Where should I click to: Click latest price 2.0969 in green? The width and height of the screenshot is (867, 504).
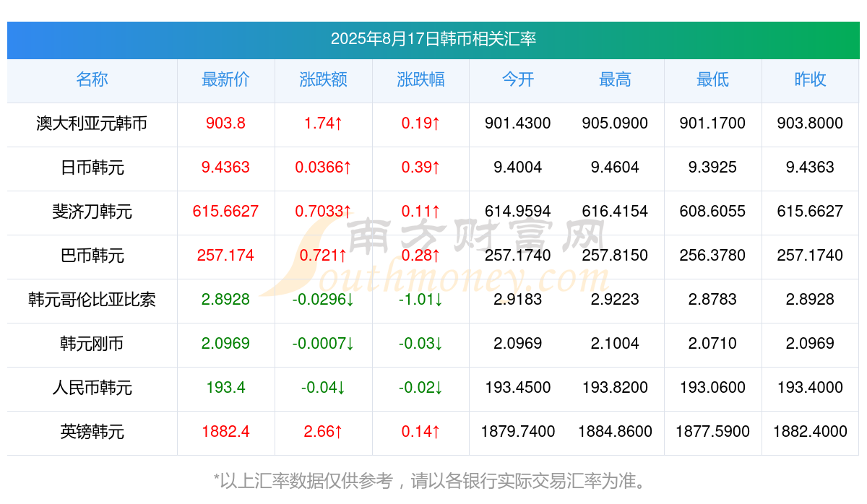coord(225,344)
